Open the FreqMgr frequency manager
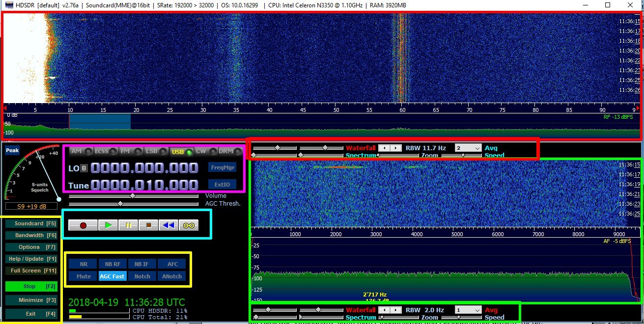This screenshot has height=324, width=644. pyautogui.click(x=222, y=167)
